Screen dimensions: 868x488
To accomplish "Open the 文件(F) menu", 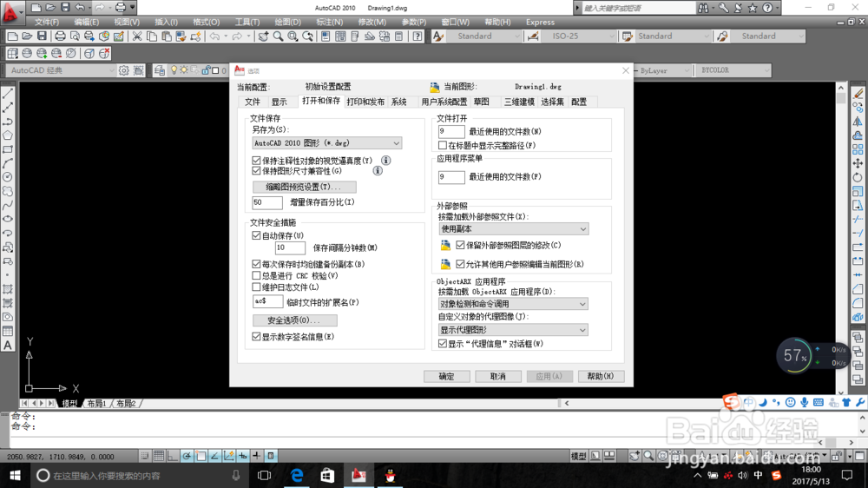I will [x=47, y=23].
